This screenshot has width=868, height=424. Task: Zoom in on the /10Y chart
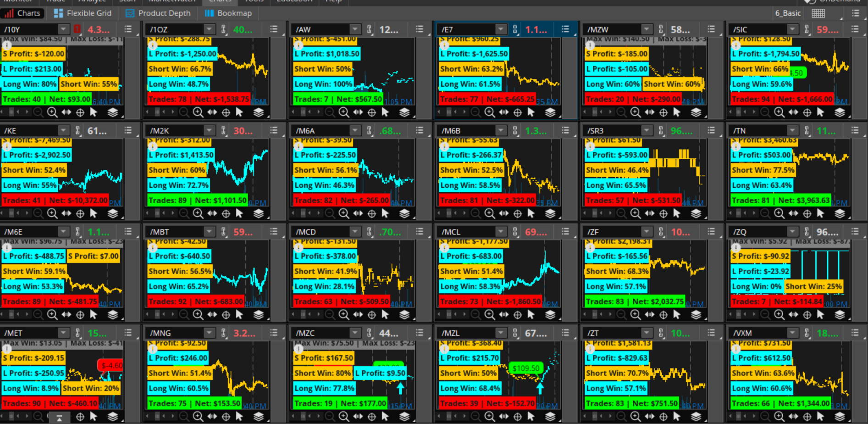pos(52,112)
